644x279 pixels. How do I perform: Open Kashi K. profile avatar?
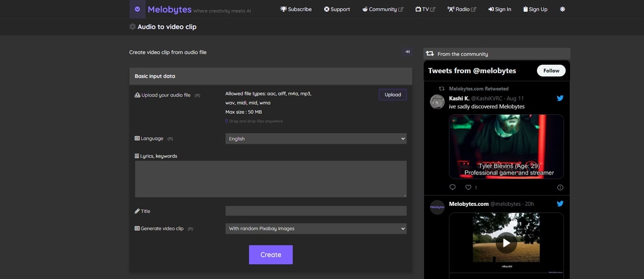click(x=437, y=102)
